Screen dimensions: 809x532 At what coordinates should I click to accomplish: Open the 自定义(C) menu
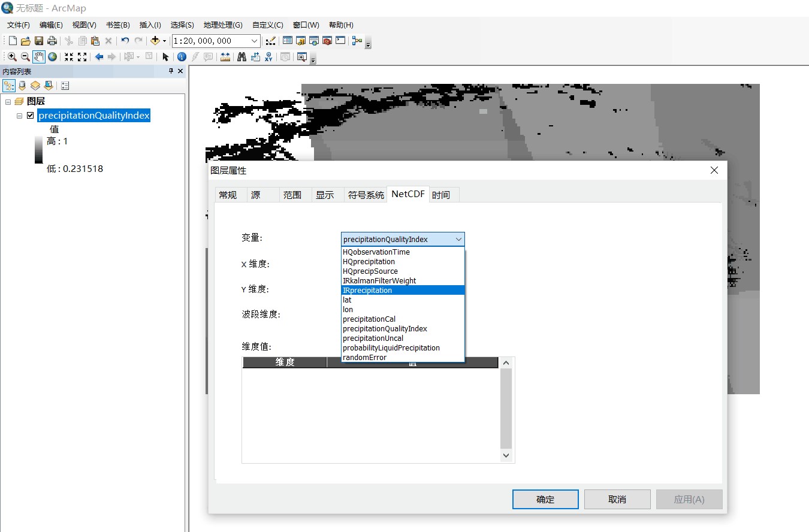(x=268, y=25)
